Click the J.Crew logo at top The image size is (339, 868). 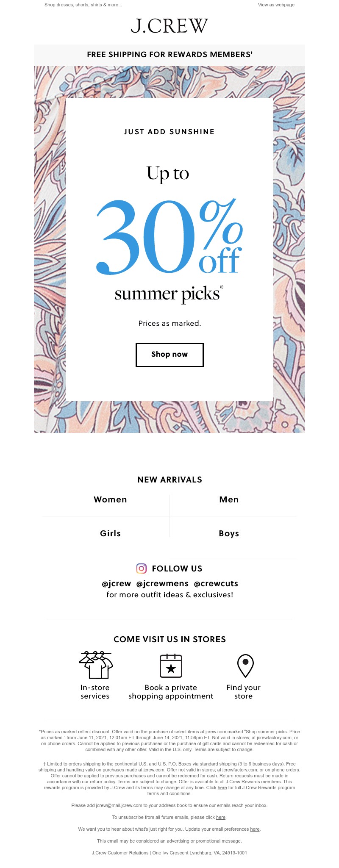click(x=169, y=26)
